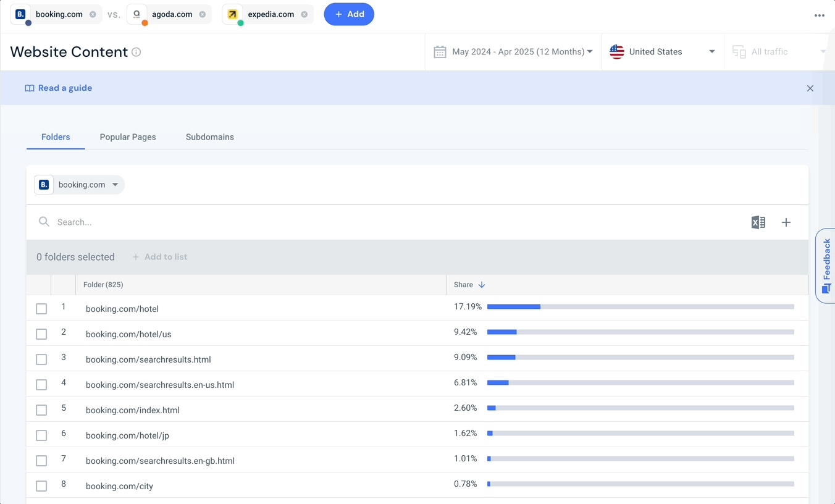Check the searchresults.en-us.html row checkbox

pos(41,385)
